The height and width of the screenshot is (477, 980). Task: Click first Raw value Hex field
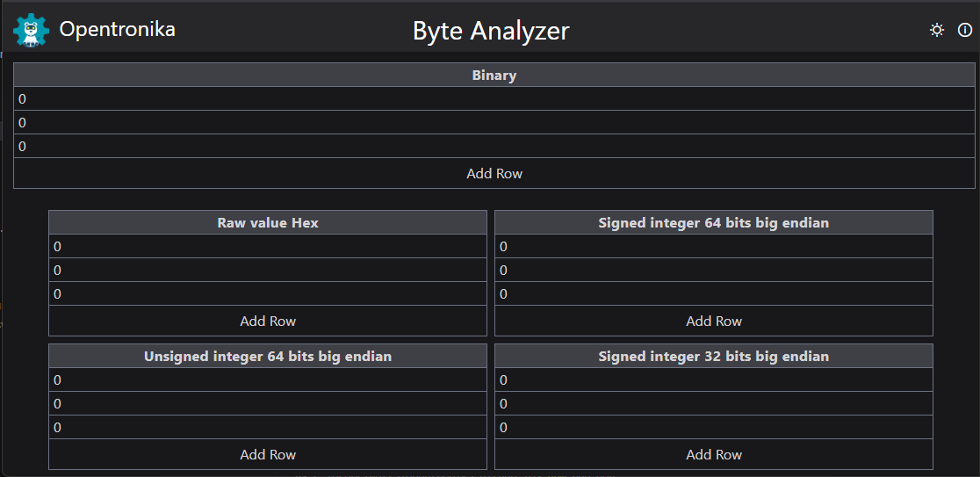click(x=268, y=246)
